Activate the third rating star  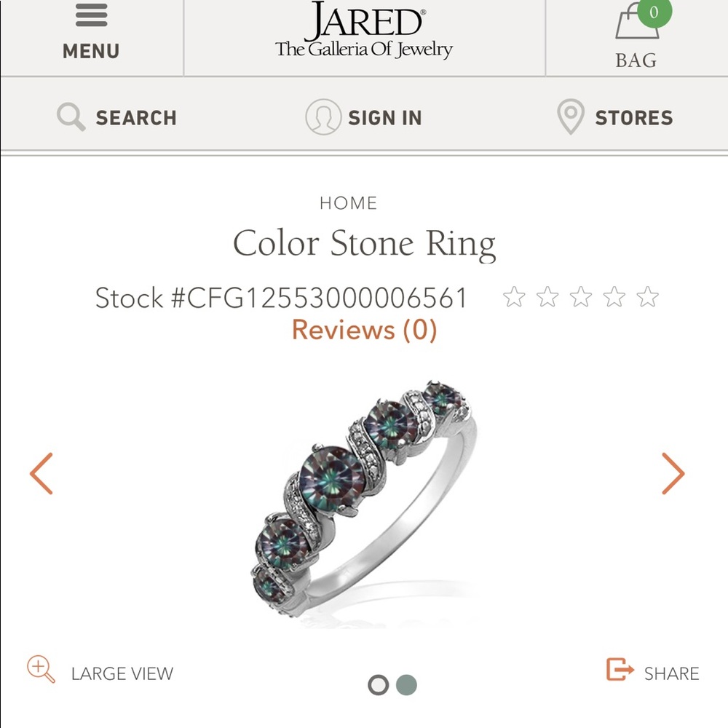(582, 296)
